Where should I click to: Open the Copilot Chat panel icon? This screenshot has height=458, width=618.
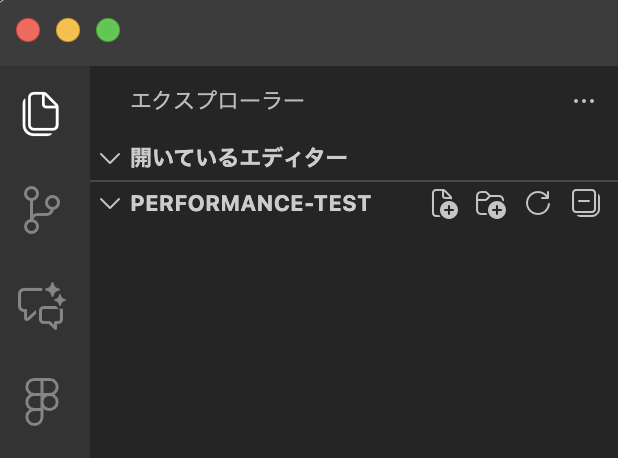click(41, 306)
